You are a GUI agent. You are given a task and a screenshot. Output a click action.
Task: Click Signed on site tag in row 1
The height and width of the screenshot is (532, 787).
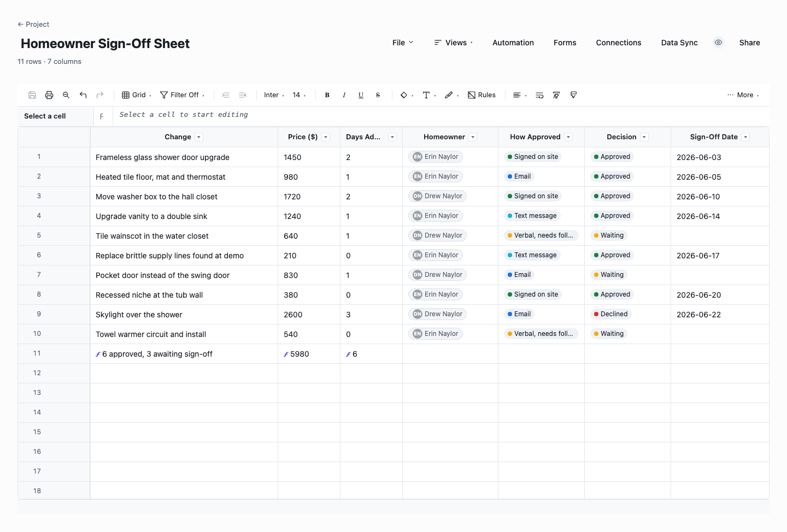click(533, 157)
